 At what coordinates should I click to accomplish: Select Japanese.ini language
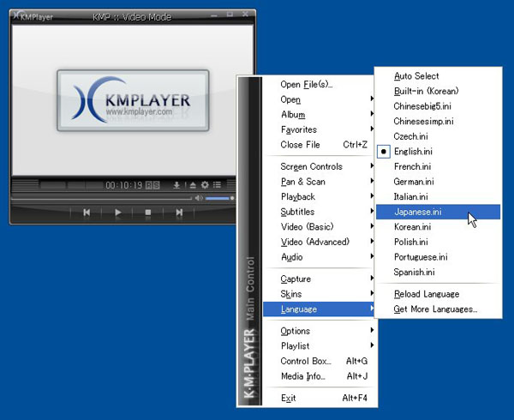(x=439, y=212)
